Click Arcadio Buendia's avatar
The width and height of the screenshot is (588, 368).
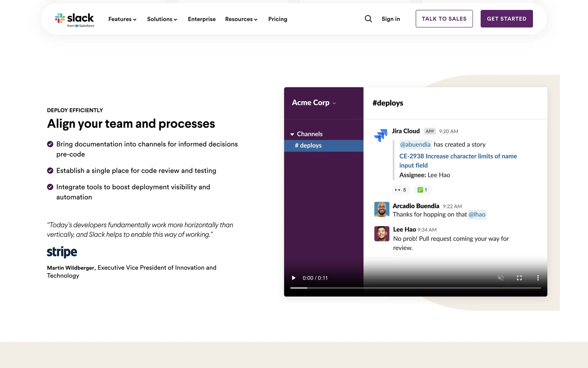[x=382, y=209]
